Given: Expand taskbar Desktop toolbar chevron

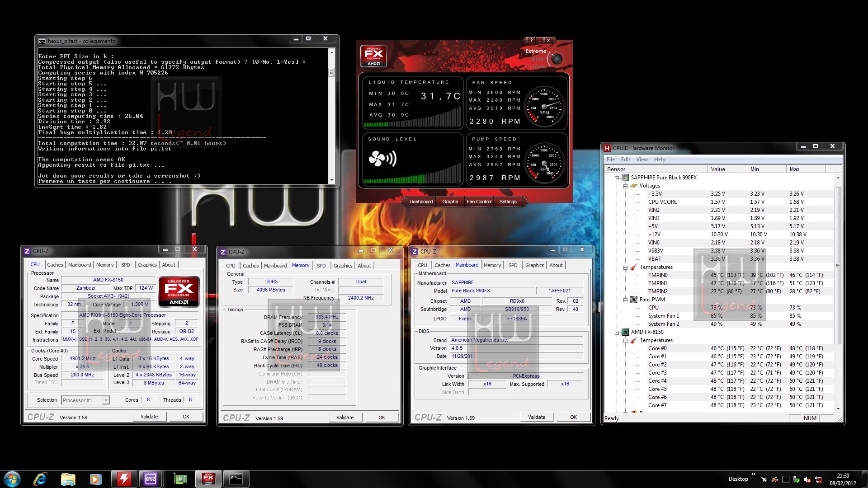Looking at the screenshot, I should point(753,474).
